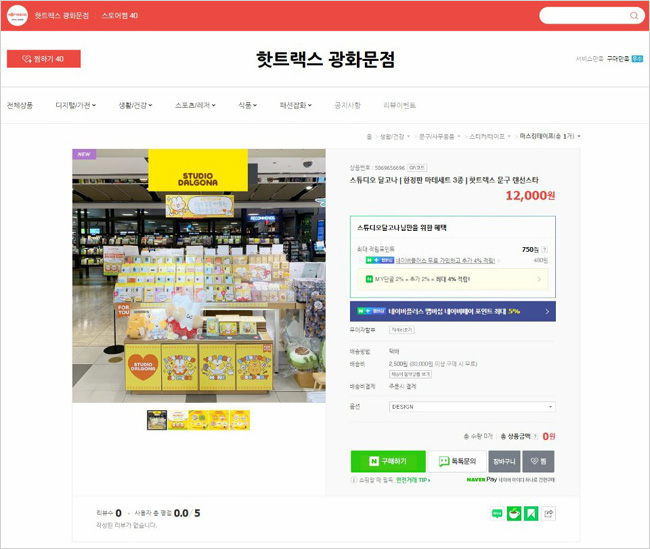Open the 공지사항 menu item
The height and width of the screenshot is (549, 650).
pos(347,105)
